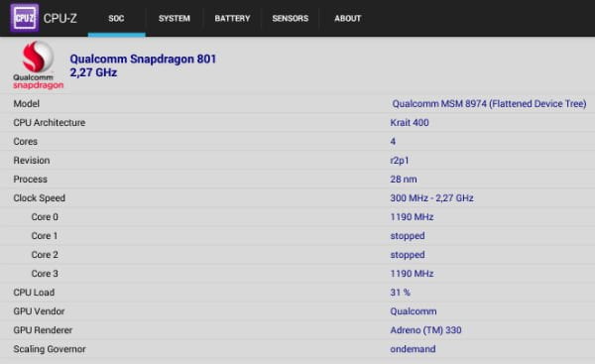
Task: Click the Revision label
Action: click(32, 160)
